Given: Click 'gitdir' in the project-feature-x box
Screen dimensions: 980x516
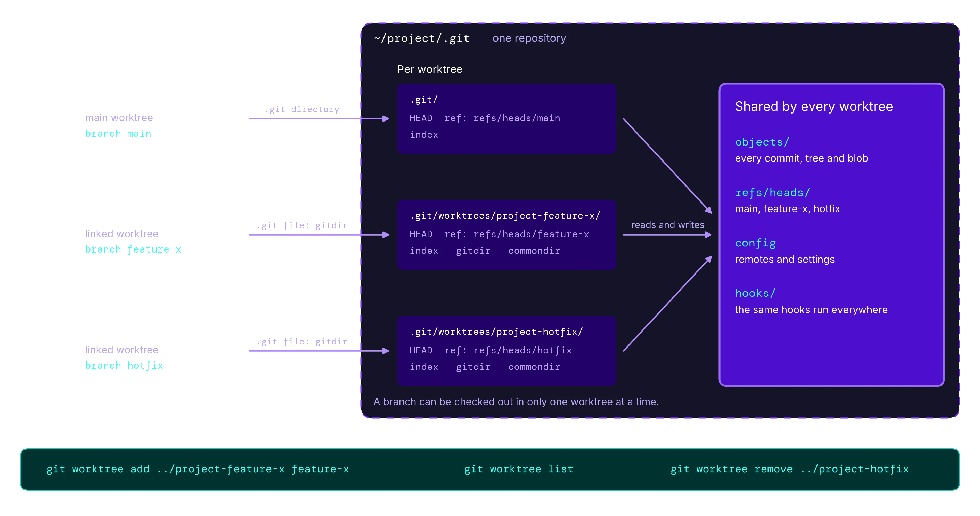Looking at the screenshot, I should coord(473,251).
